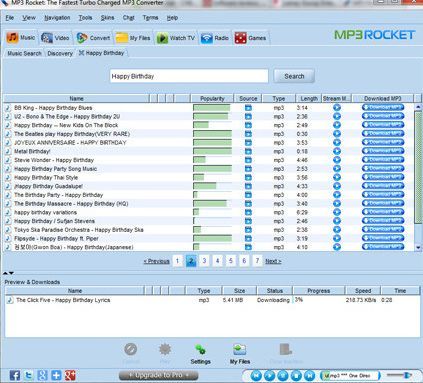Switch to the Discovery tab

pyautogui.click(x=60, y=53)
